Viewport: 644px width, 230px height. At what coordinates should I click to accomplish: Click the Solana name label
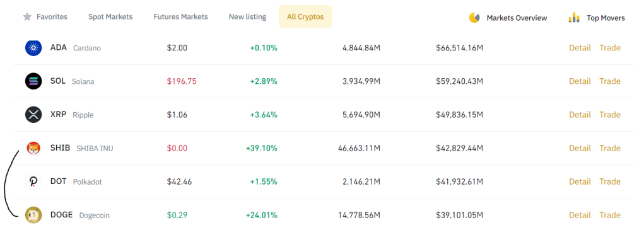coord(83,81)
